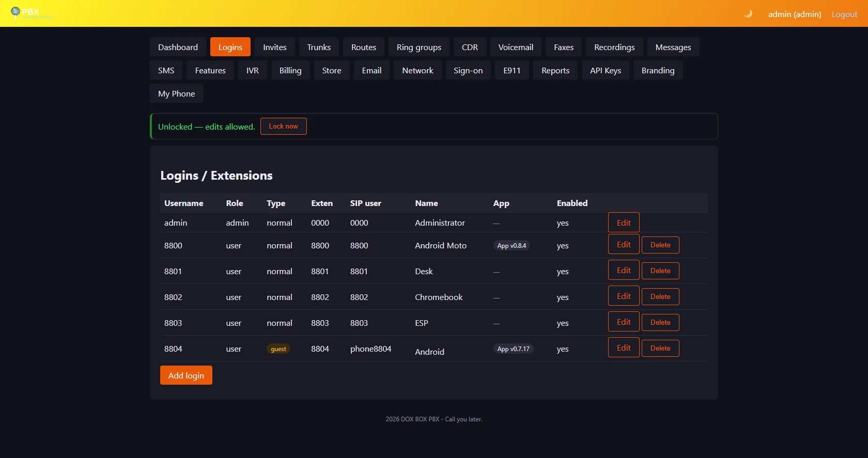Select the Sign-on tab
Viewport: 868px width, 458px height.
(x=468, y=70)
